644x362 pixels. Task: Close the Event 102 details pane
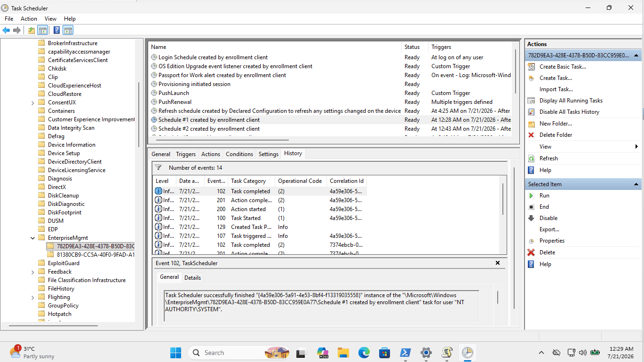click(498, 263)
